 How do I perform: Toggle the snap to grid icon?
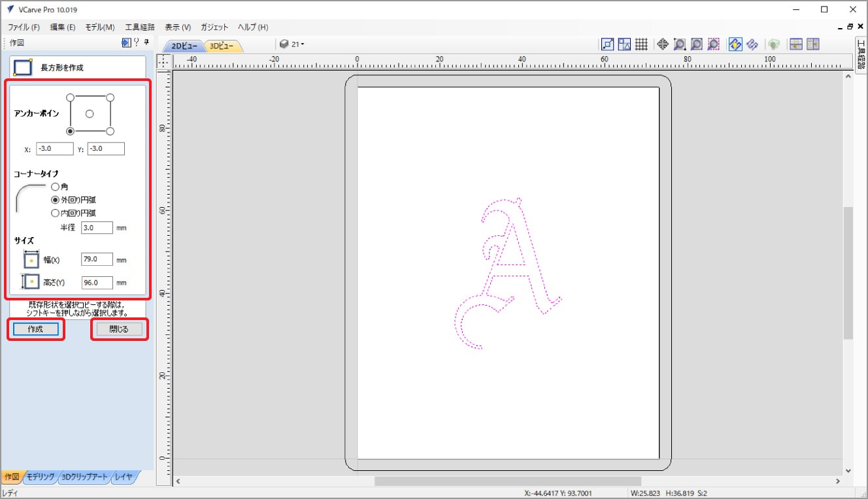click(641, 44)
